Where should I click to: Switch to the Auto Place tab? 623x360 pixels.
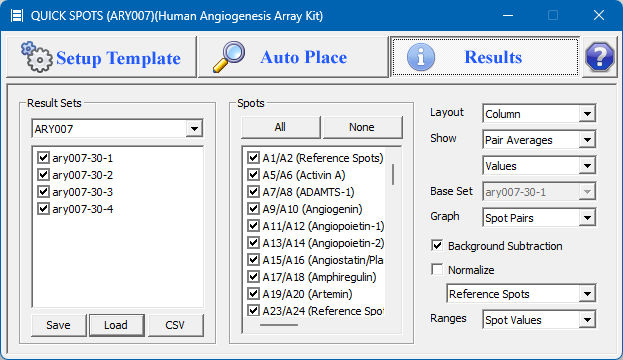[x=293, y=57]
